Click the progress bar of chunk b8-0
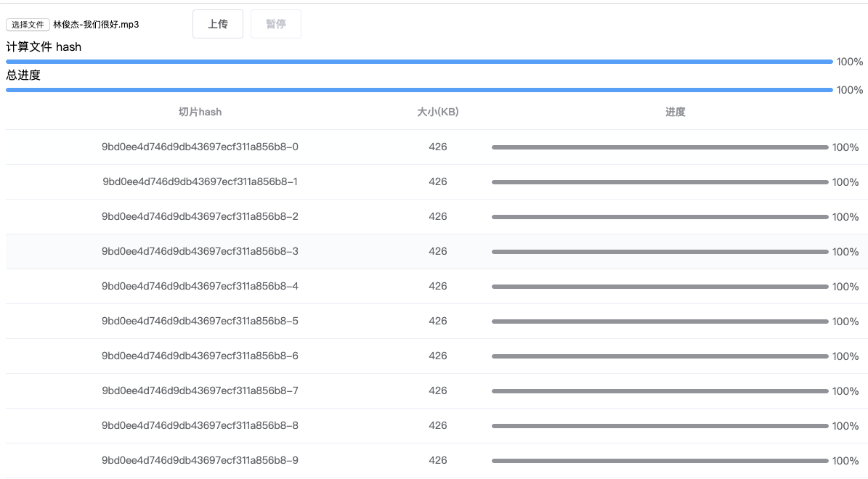Viewport: 868px width, 479px height. coord(660,147)
